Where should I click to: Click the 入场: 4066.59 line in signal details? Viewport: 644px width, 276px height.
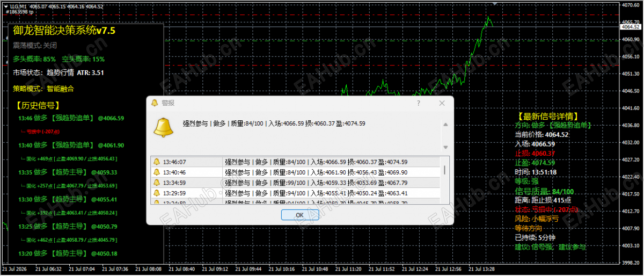pos(535,144)
